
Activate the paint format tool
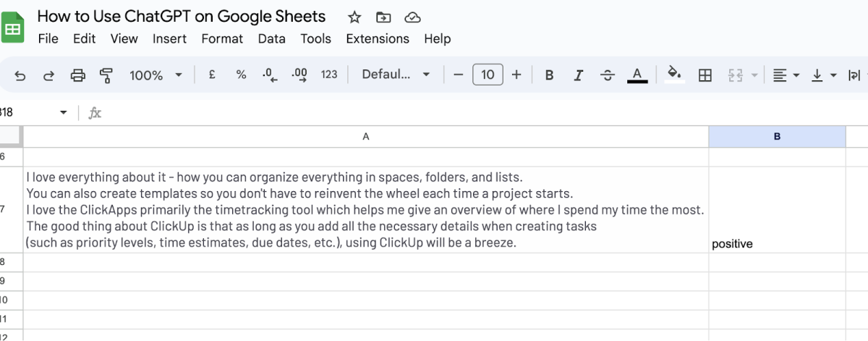[106, 75]
